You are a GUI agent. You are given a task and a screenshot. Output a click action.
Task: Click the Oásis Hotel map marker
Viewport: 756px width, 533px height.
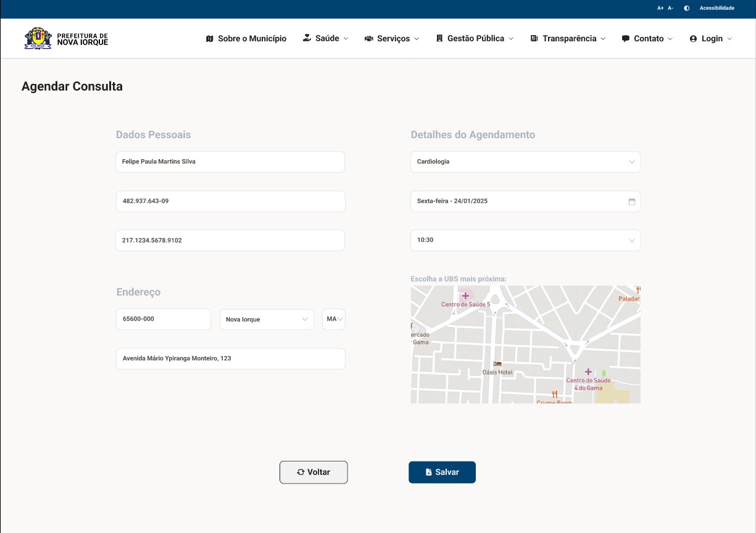tap(497, 364)
